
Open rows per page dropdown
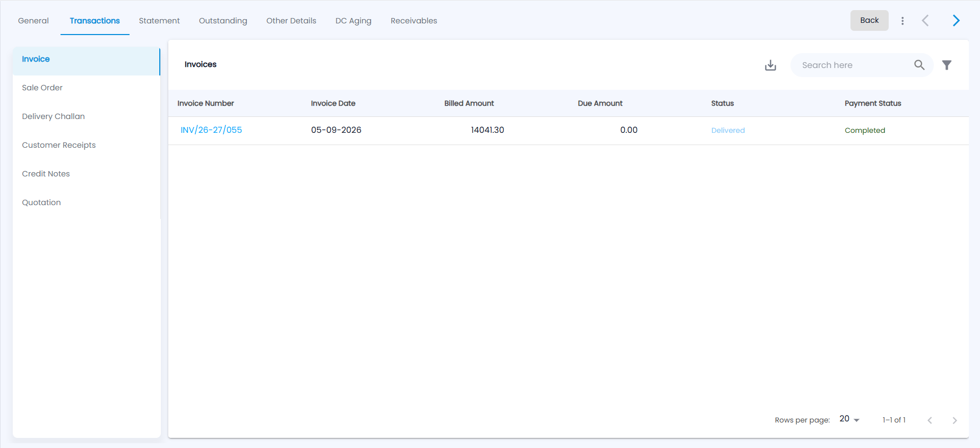(849, 419)
